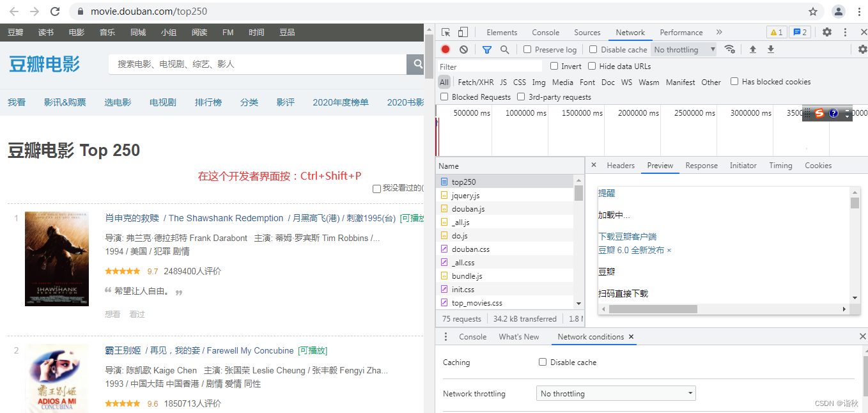This screenshot has width=868, height=413.
Task: Reload the page with refresh icon
Action: [55, 12]
